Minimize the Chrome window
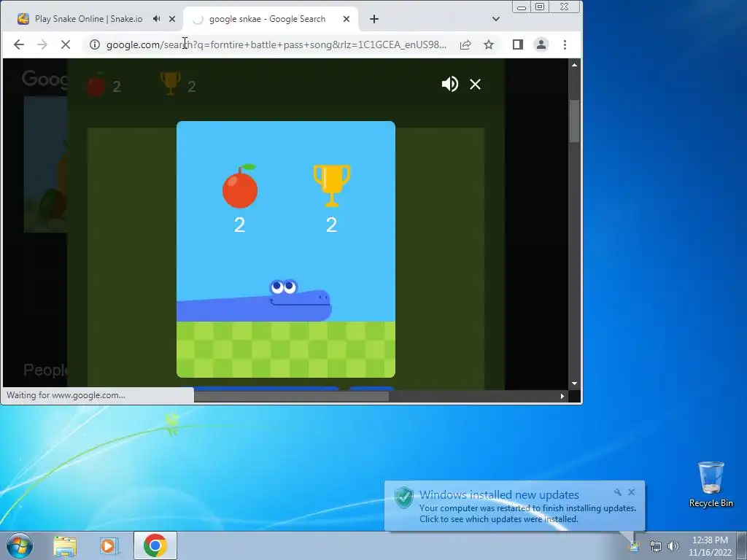 522,7
